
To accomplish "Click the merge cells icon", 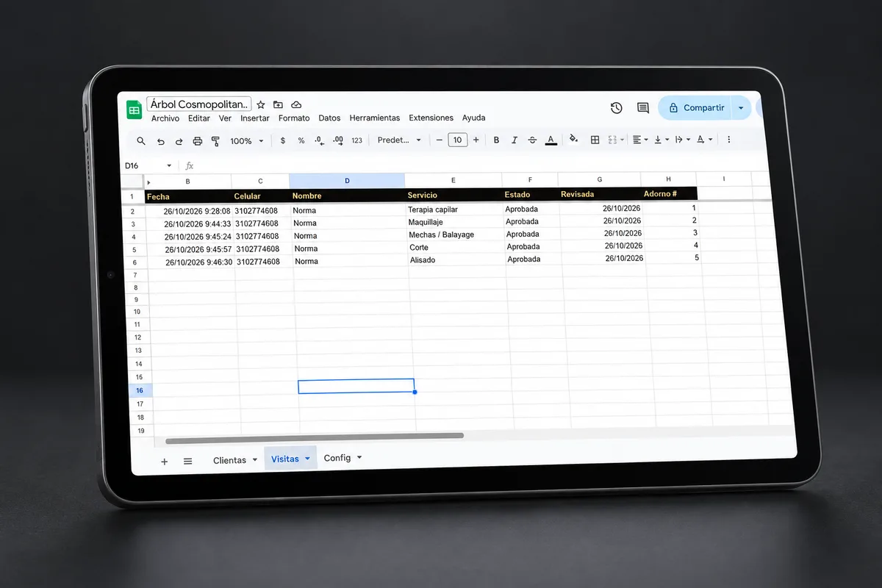I will click(x=612, y=140).
